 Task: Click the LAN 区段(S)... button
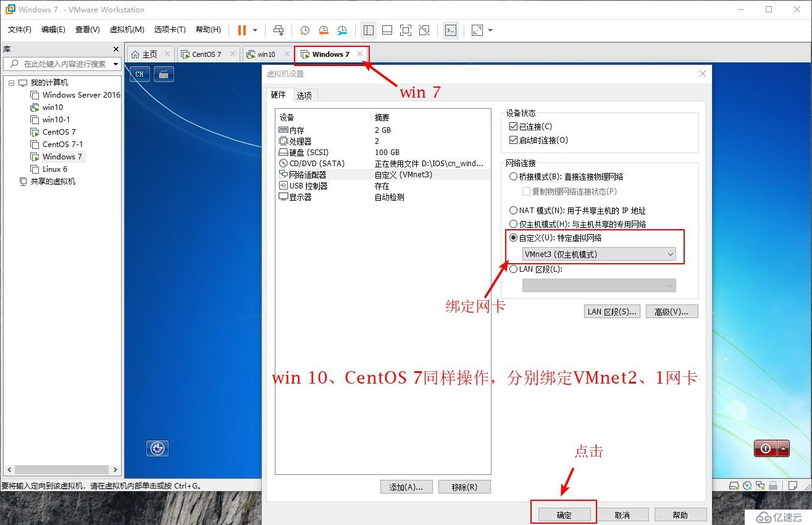click(612, 311)
